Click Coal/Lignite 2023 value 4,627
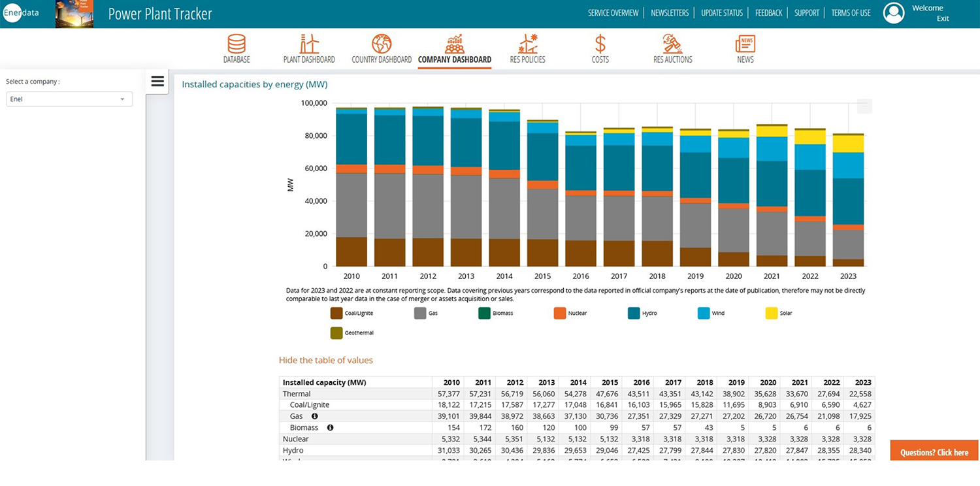Image resolution: width=980 pixels, height=486 pixels. [x=862, y=405]
